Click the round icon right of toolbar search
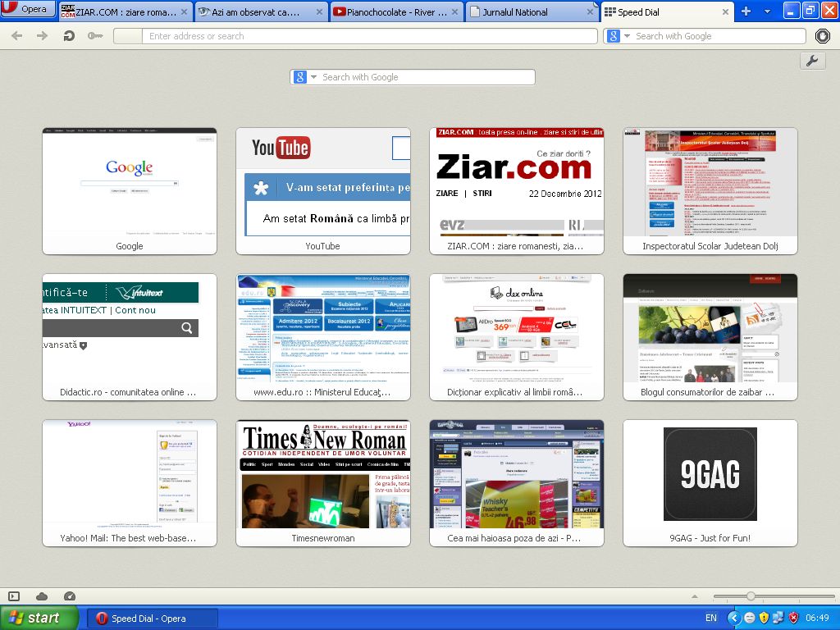This screenshot has width=840, height=630. click(822, 36)
